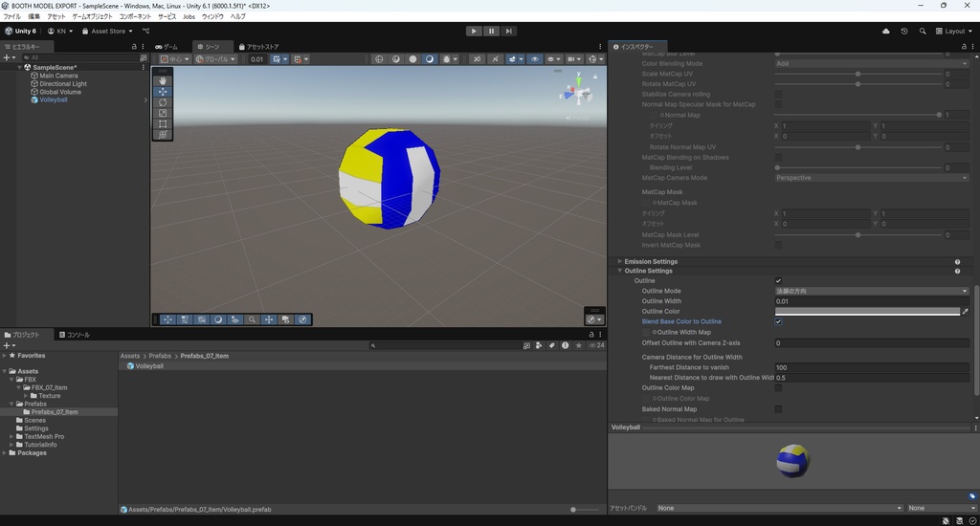Uncheck the Outline checkbox
The height and width of the screenshot is (526, 980).
(x=778, y=281)
